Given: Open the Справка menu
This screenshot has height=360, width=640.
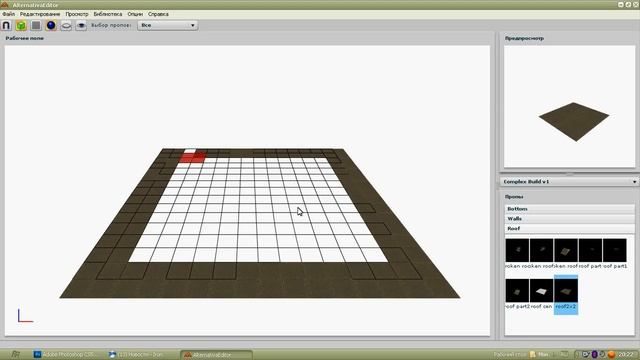Looking at the screenshot, I should (158, 14).
